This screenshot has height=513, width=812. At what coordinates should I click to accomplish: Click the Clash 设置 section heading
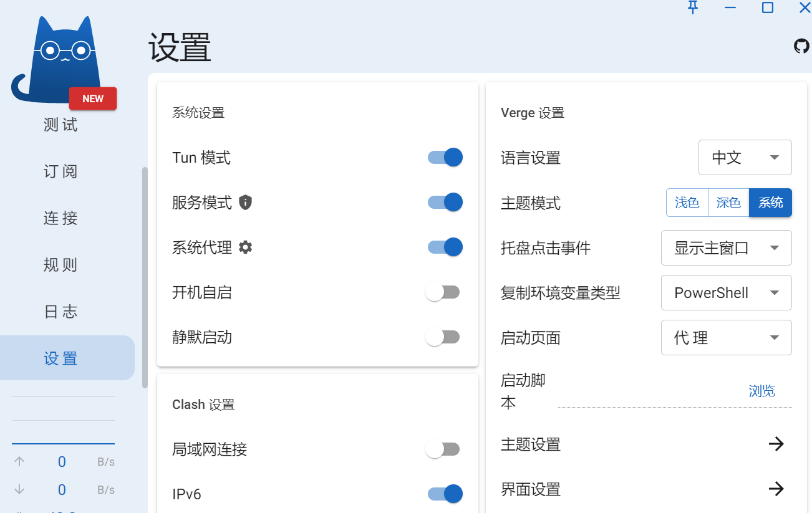point(203,405)
